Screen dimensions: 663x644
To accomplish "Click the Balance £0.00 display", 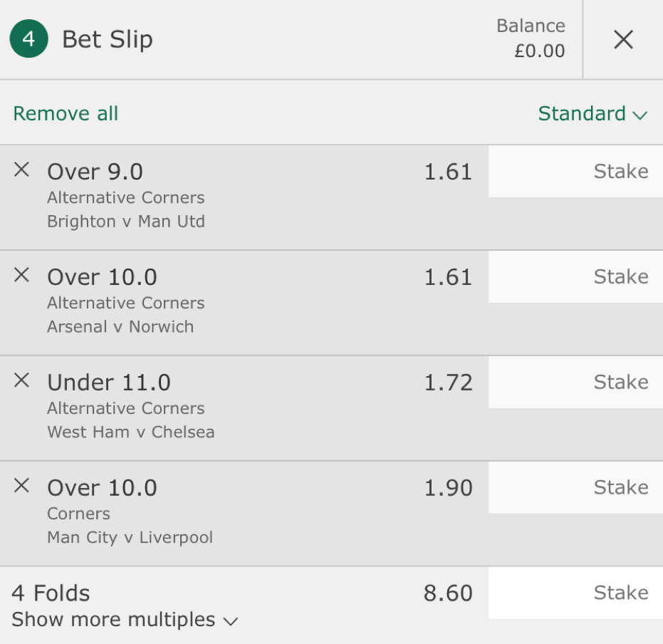I will (531, 38).
